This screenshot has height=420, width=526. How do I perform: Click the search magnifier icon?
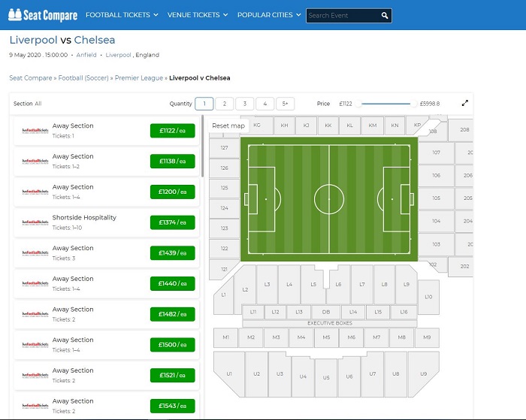point(385,15)
